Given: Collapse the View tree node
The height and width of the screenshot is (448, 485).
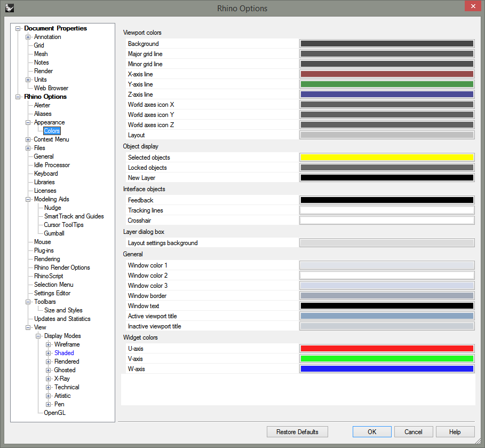Looking at the screenshot, I should (x=28, y=327).
